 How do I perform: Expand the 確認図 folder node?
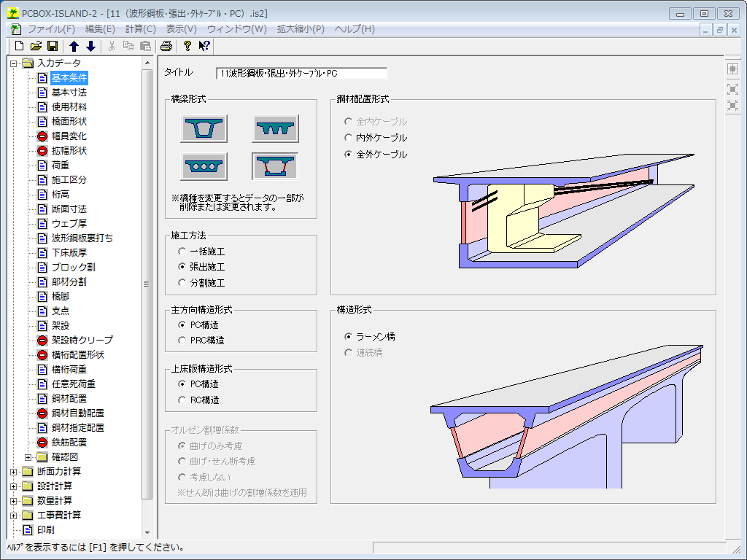click(28, 457)
